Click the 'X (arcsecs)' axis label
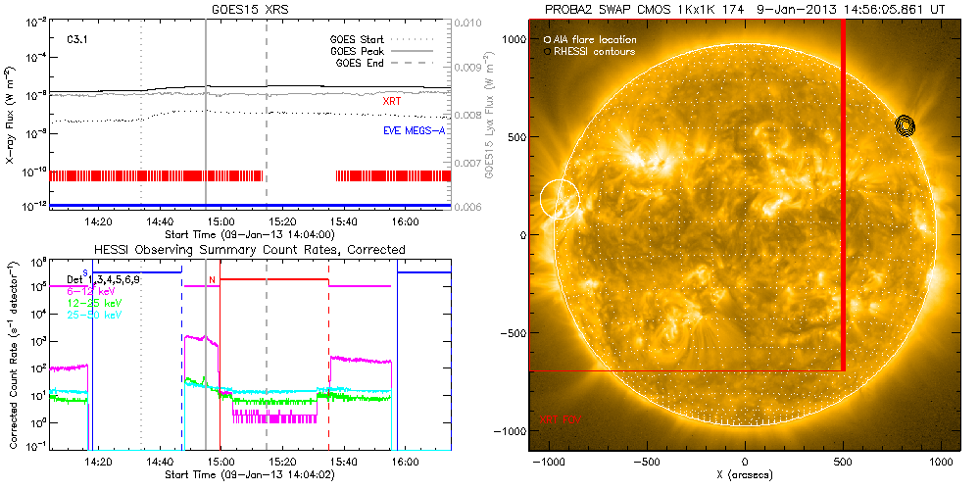 745,475
